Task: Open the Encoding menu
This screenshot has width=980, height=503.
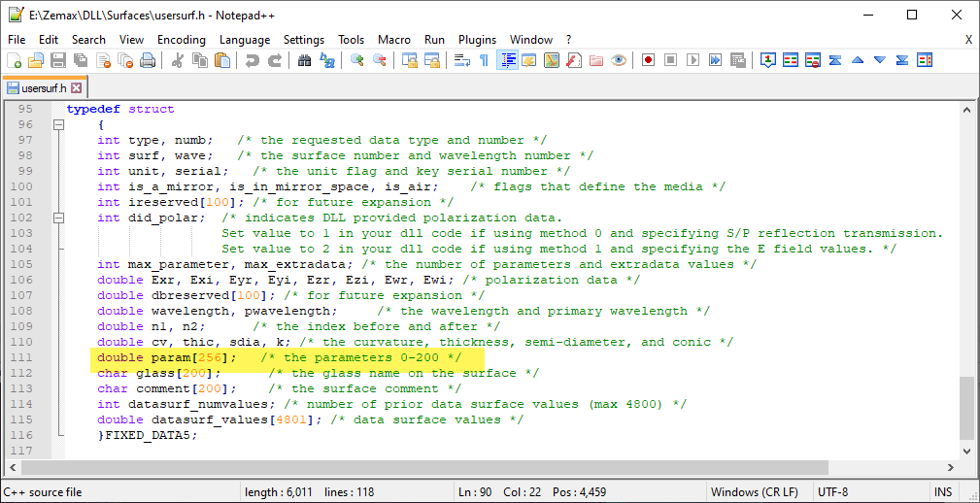Action: [182, 40]
